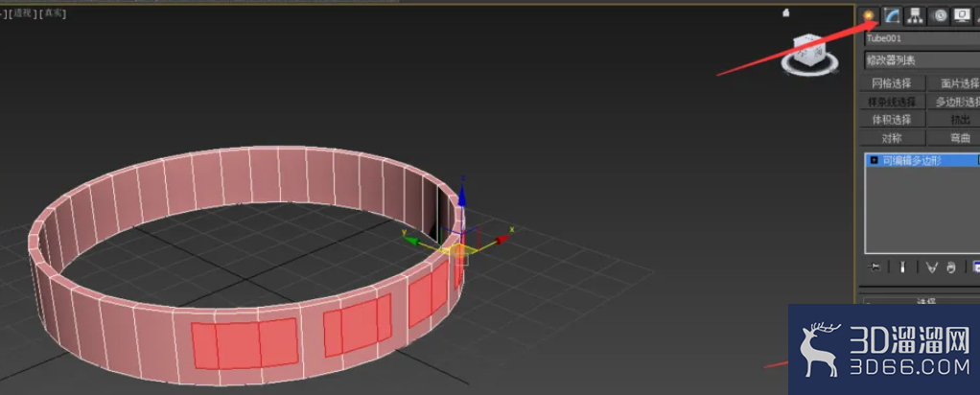The image size is (980, 395).
Task: Open the Modify command panel tab
Action: 892,16
